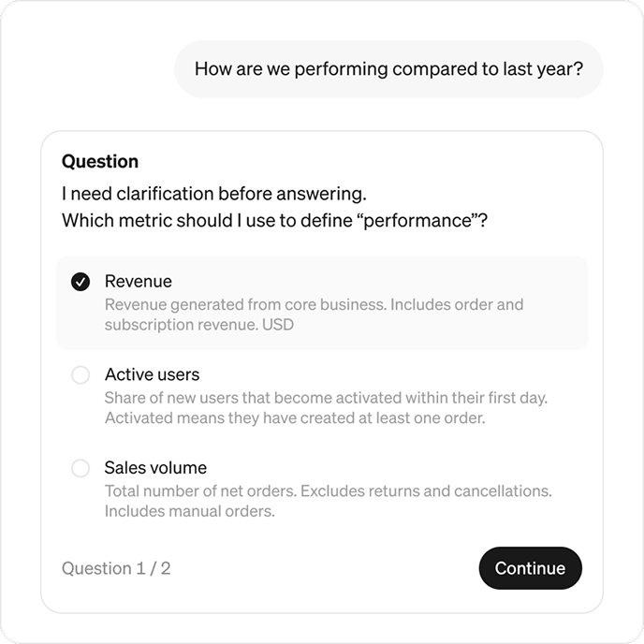Click the checkmark icon beside Revenue
The height and width of the screenshot is (644, 644).
coord(81,282)
